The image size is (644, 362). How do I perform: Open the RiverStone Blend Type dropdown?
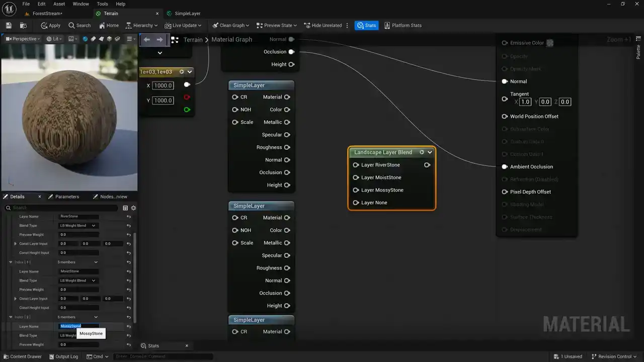(x=77, y=226)
